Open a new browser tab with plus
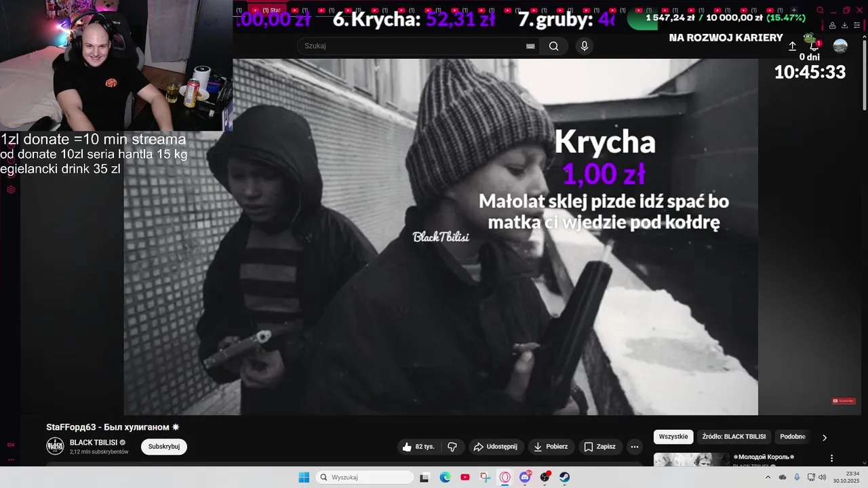The width and height of the screenshot is (868, 488). click(794, 10)
